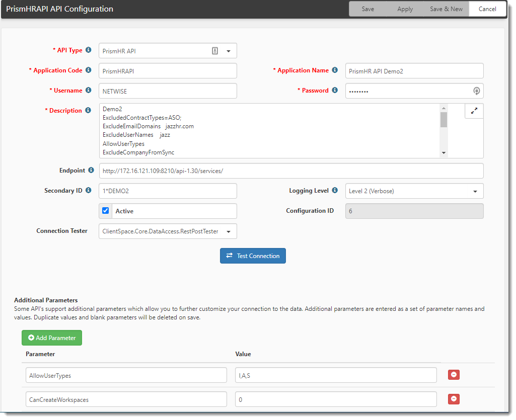
Task: Click info icon beside Application Name
Action: [x=335, y=70]
